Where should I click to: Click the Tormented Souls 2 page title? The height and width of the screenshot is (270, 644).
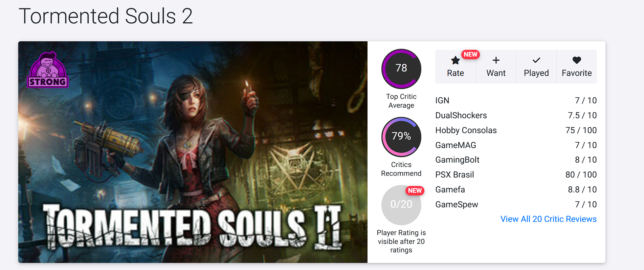pyautogui.click(x=106, y=16)
